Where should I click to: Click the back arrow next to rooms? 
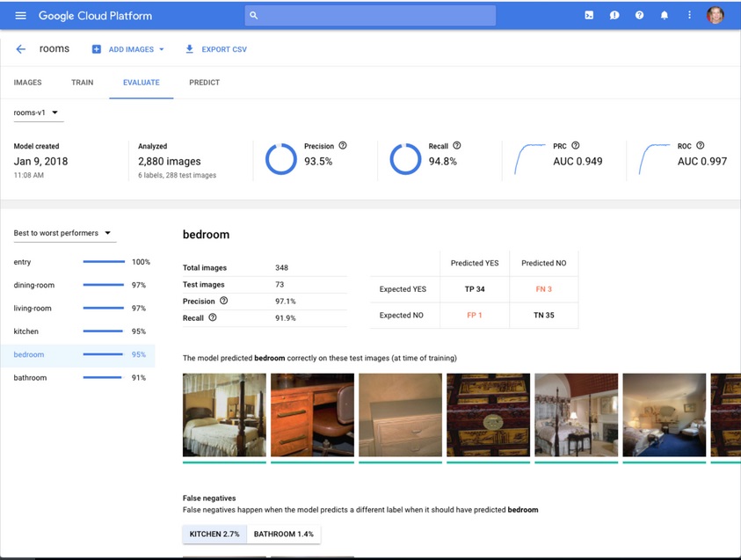21,49
